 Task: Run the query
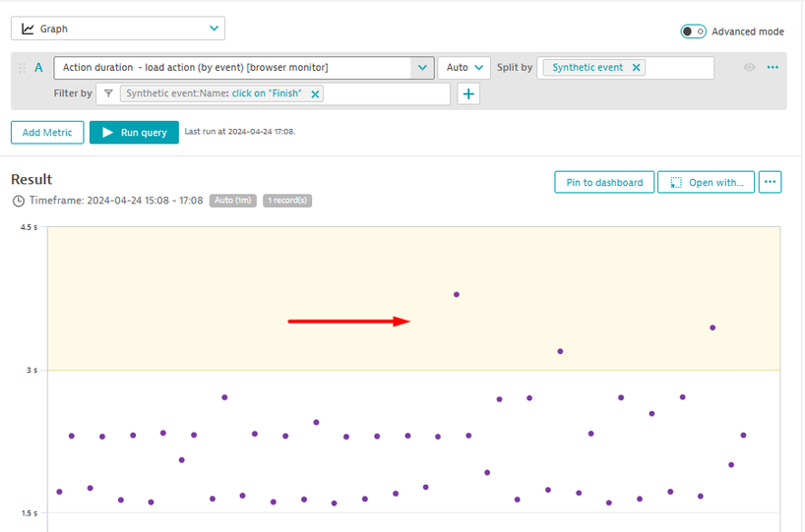tap(134, 133)
